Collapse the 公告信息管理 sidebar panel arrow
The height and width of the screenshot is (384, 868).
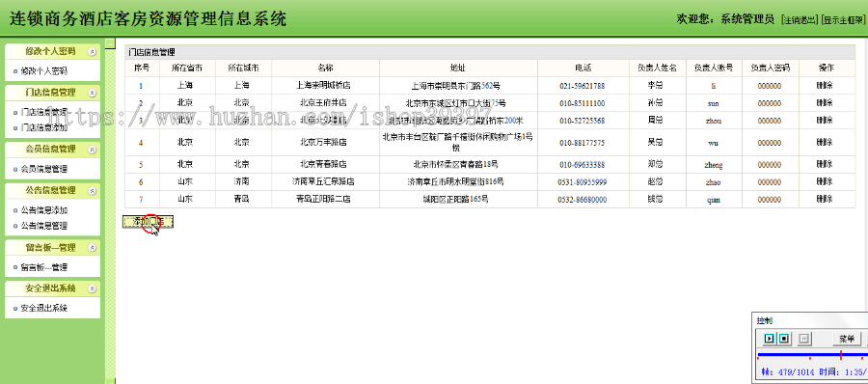[93, 191]
